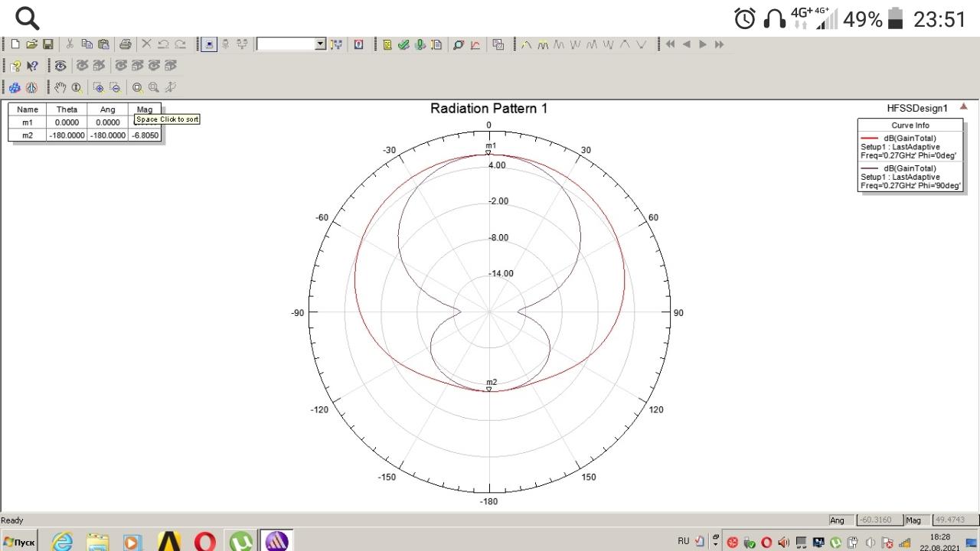Click the red Phi=0deg curve legend entry
The height and width of the screenshot is (551, 980).
tap(910, 147)
